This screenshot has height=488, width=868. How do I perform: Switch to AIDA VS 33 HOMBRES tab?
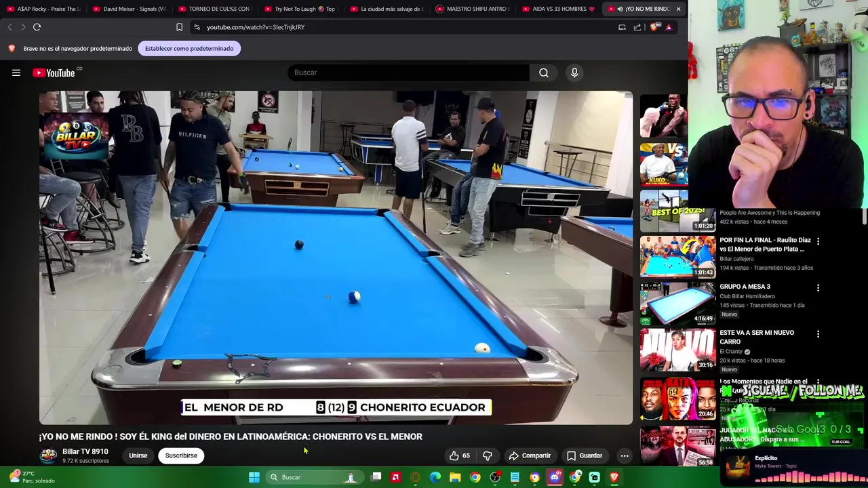point(558,9)
